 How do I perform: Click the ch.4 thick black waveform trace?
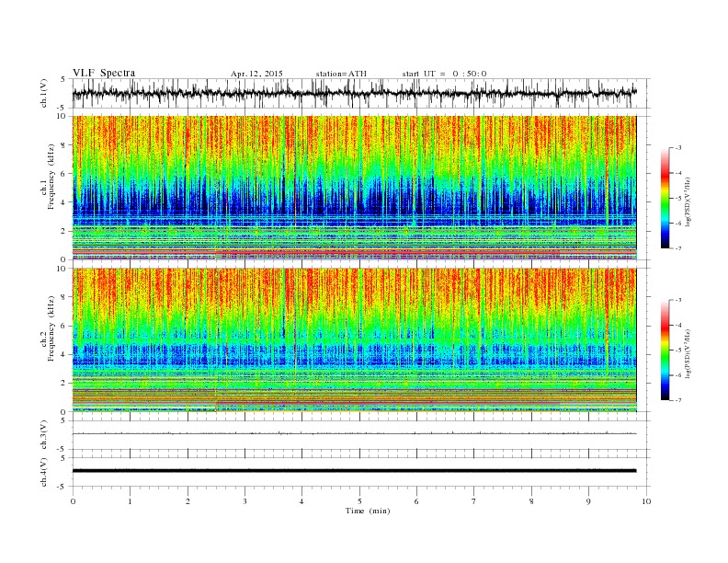pyautogui.click(x=355, y=471)
